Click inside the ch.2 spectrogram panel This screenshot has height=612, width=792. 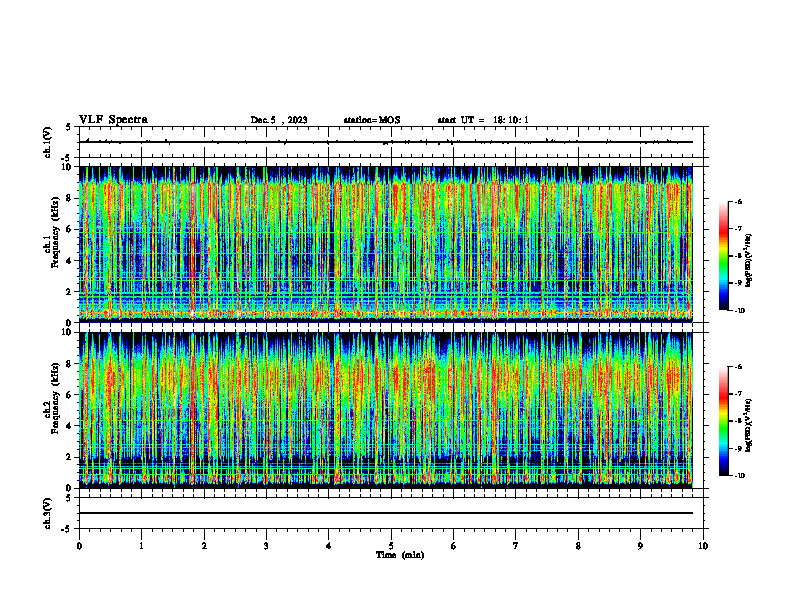click(x=385, y=410)
